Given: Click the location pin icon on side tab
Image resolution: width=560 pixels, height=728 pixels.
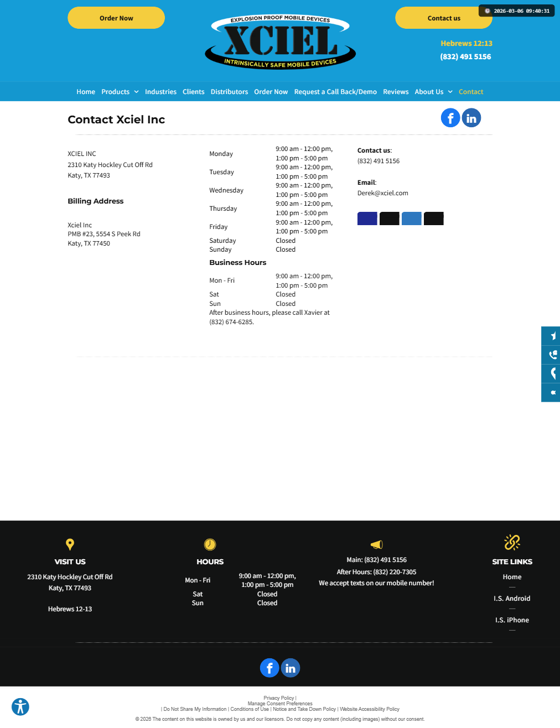Looking at the screenshot, I should pyautogui.click(x=552, y=373).
